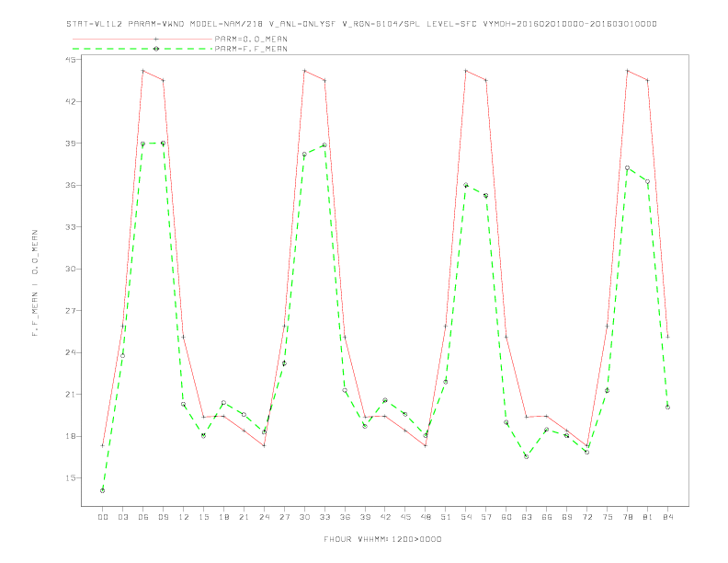The height and width of the screenshot is (563, 728).
Task: Click x-axis tick label 69
Action: pyautogui.click(x=567, y=517)
